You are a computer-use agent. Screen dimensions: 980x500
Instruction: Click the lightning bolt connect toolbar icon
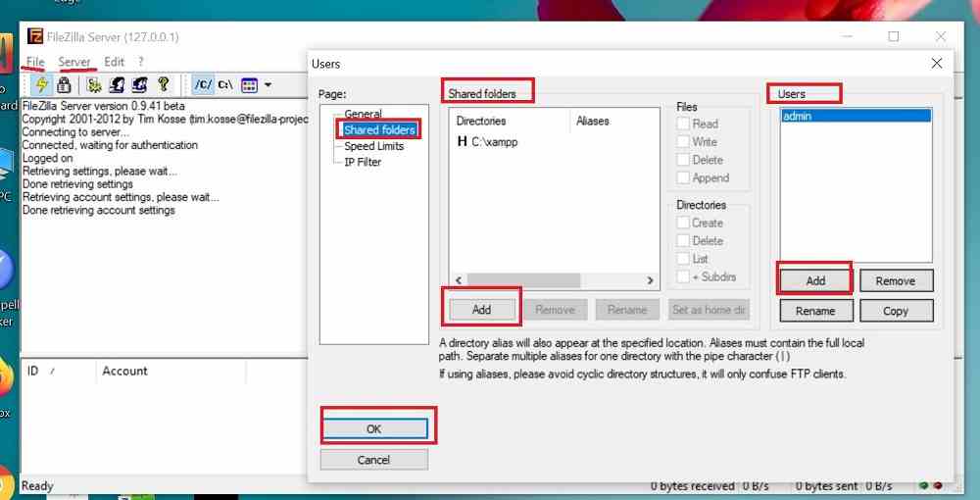tap(42, 85)
